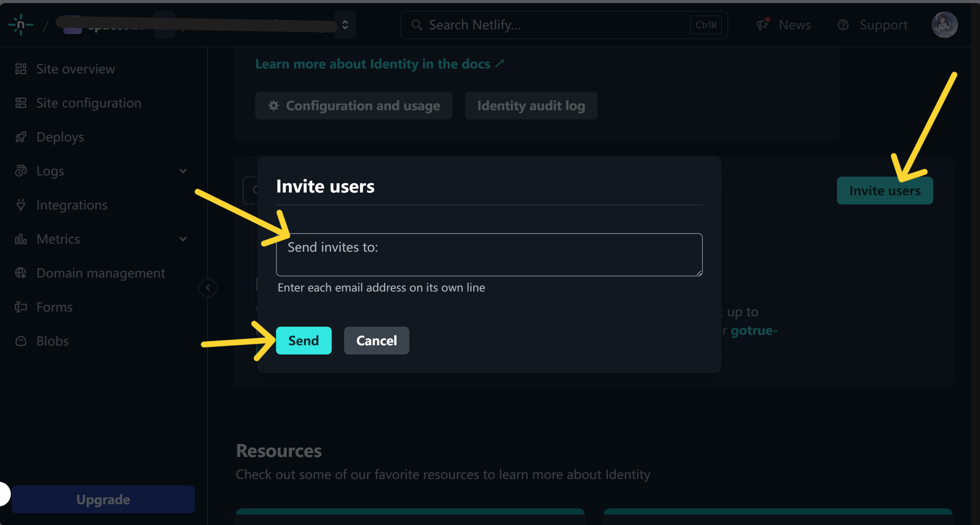Click the Deploys rocket icon
Viewport: 980px width, 525px height.
[x=21, y=137]
